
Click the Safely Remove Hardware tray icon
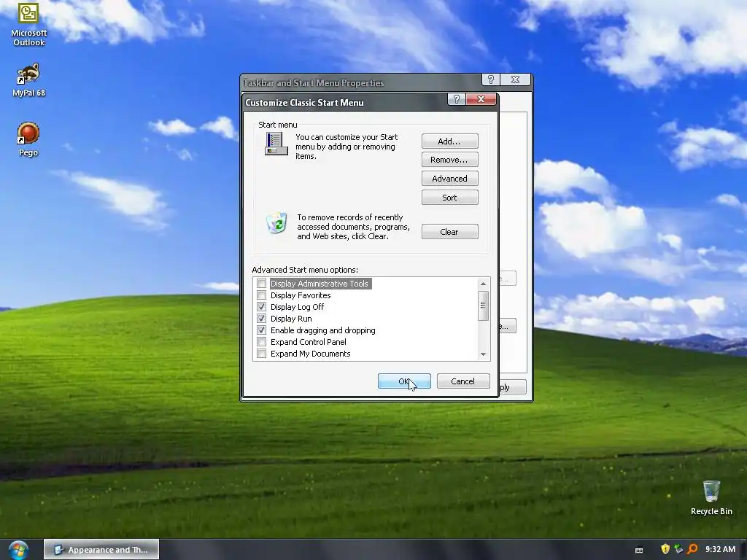[x=678, y=549]
